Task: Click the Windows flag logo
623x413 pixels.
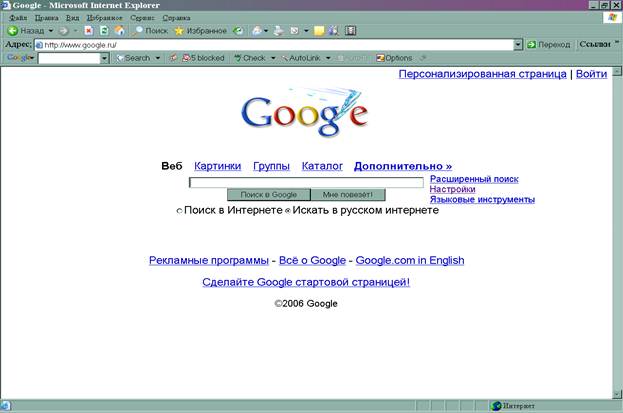Action: pos(612,18)
